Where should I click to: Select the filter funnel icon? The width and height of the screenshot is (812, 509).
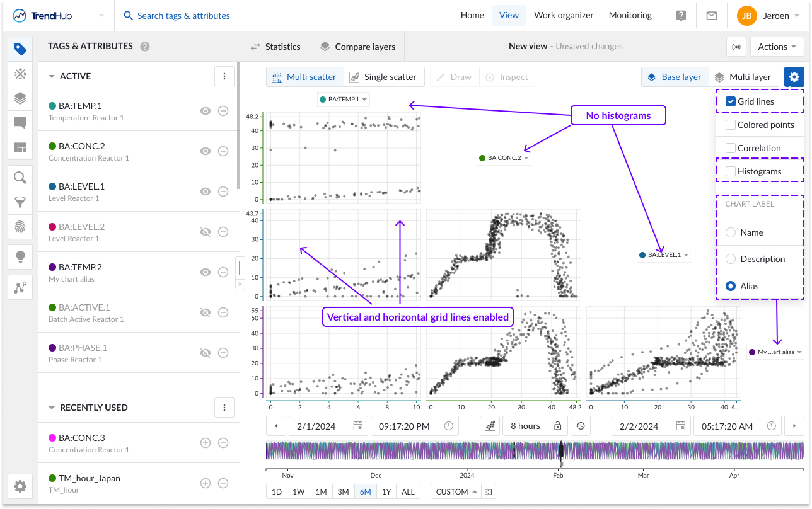[20, 202]
